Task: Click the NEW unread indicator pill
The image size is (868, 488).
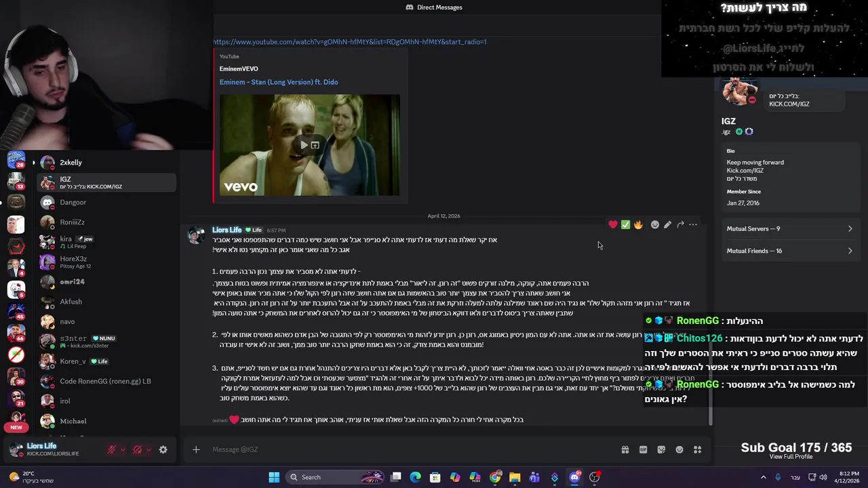Action: [x=16, y=427]
